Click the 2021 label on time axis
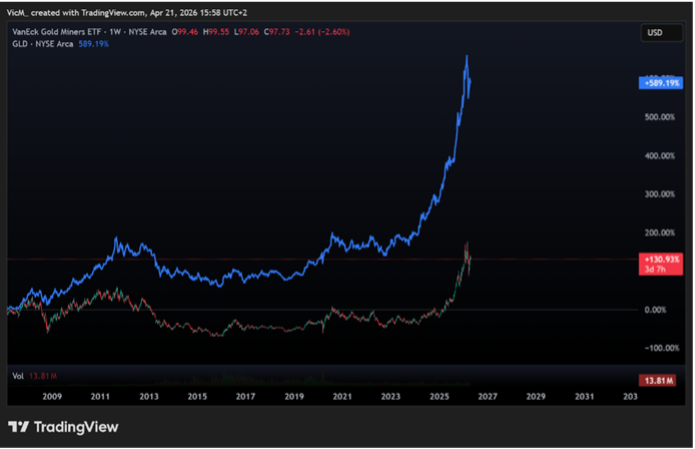 coord(342,397)
